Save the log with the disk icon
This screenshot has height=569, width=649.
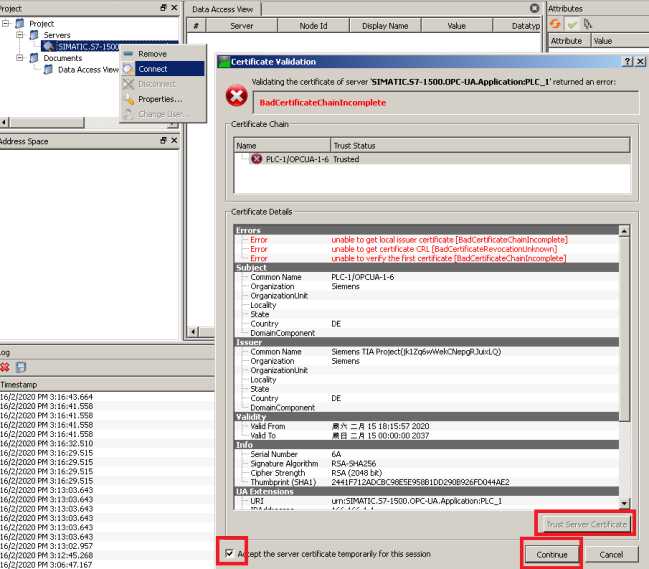tap(21, 367)
